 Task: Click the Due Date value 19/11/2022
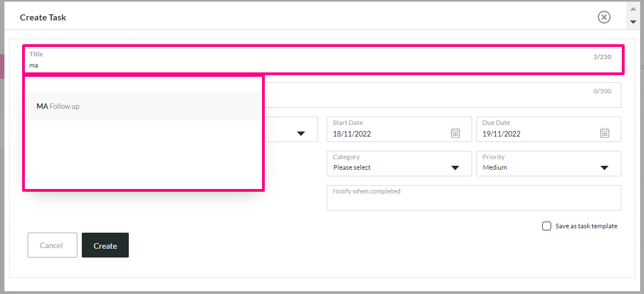[x=501, y=134]
